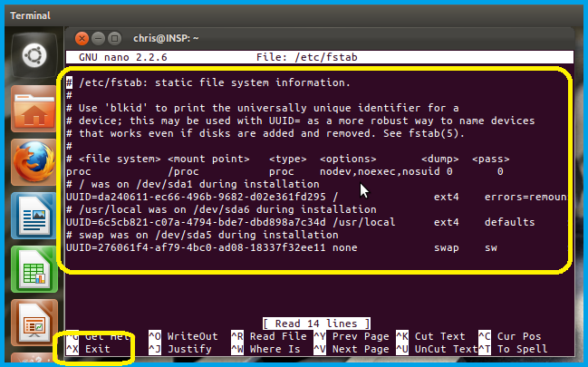Open the Ubuntu Dash home launcher
Screen dimensions: 588x367
coord(34,55)
